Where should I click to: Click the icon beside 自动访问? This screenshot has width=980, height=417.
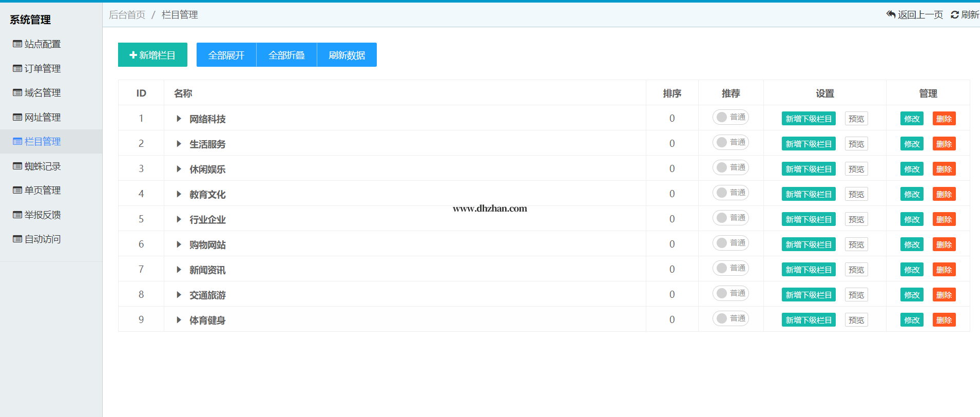point(17,239)
